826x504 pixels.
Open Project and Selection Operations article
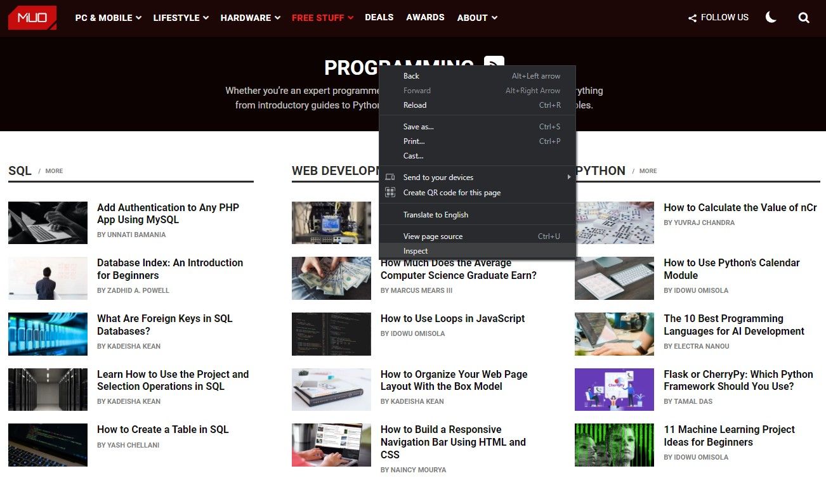pos(173,380)
